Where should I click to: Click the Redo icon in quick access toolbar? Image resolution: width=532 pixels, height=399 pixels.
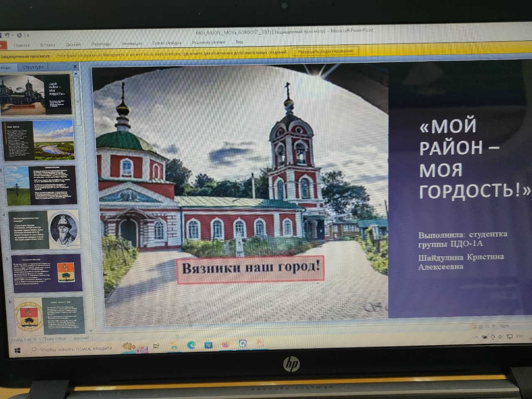(x=19, y=35)
